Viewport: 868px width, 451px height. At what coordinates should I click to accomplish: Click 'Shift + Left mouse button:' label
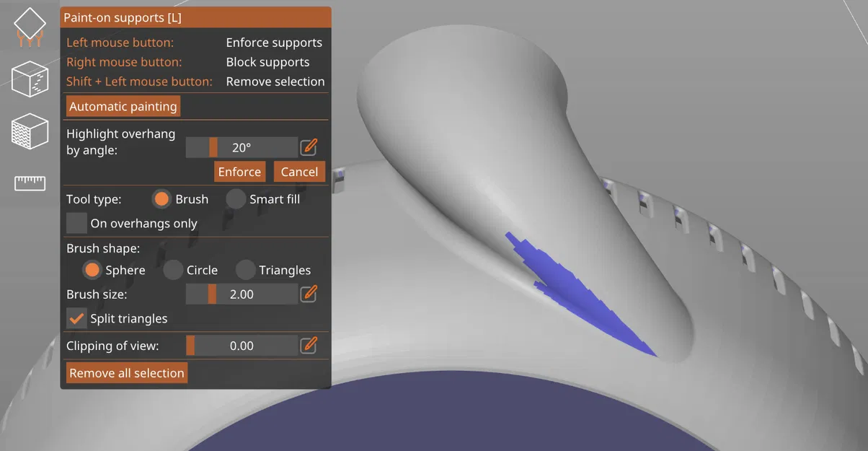[x=139, y=82]
